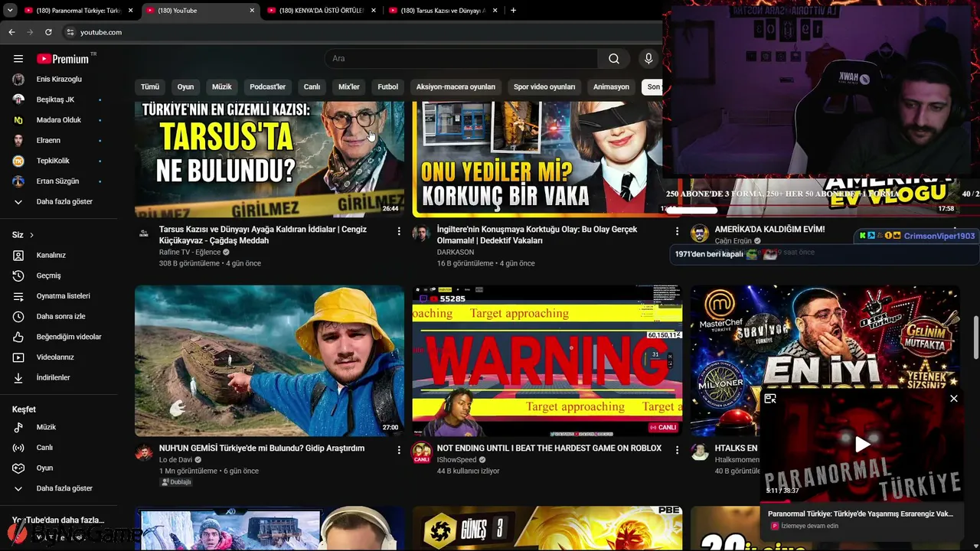The image size is (980, 551).
Task: Open the YouTube guide hamburger menu
Action: [x=18, y=59]
